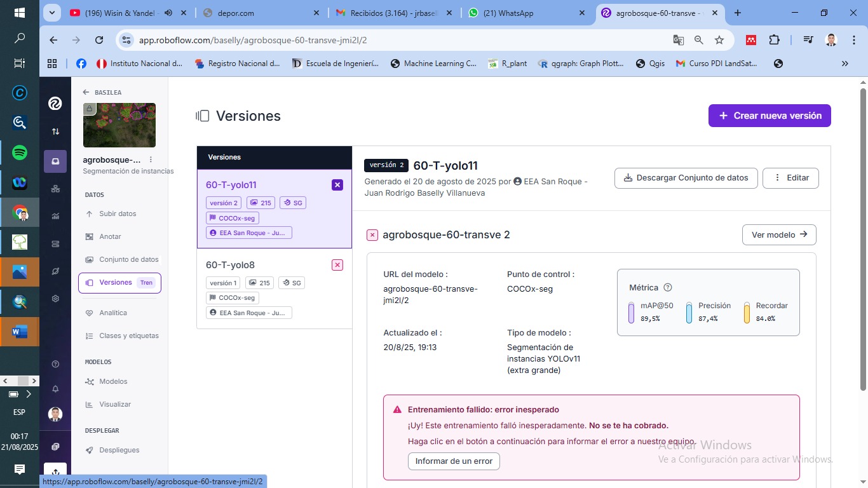This screenshot has width=868, height=488.
Task: Open the Chrome profile menu
Action: click(831, 39)
